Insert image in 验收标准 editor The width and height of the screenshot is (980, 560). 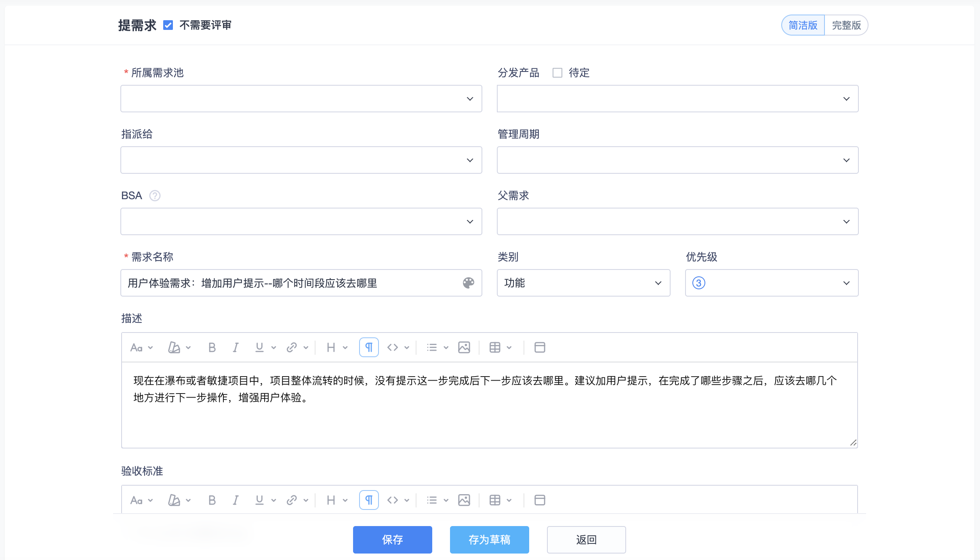click(464, 500)
